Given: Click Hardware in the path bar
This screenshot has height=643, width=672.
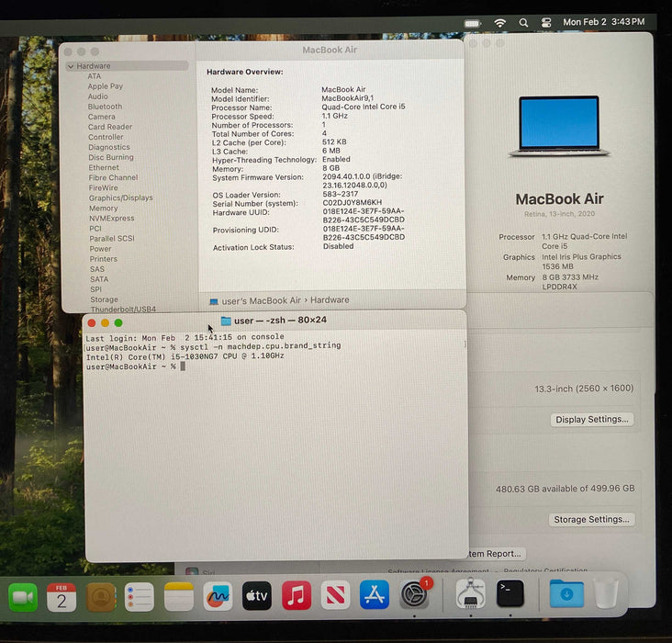Looking at the screenshot, I should 330,300.
